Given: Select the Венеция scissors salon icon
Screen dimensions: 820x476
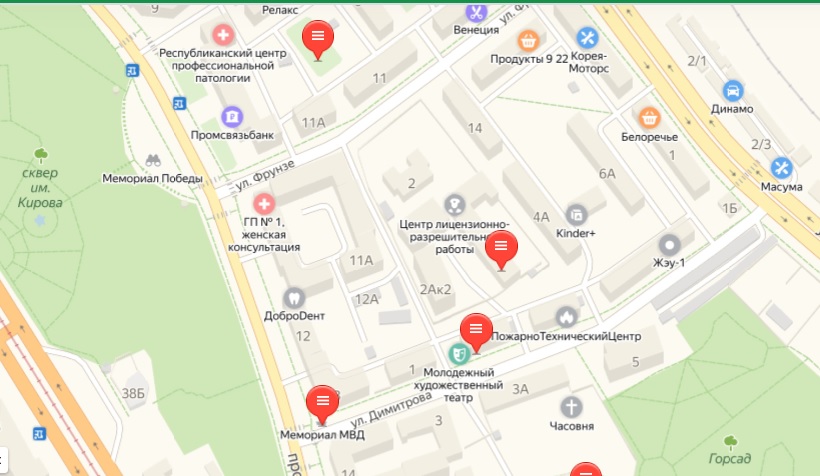Looking at the screenshot, I should coord(476,12).
